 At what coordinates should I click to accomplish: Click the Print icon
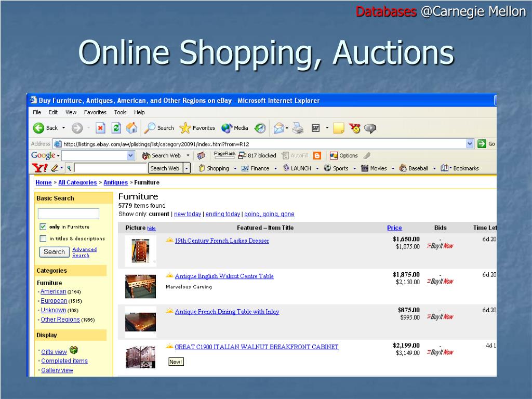298,128
